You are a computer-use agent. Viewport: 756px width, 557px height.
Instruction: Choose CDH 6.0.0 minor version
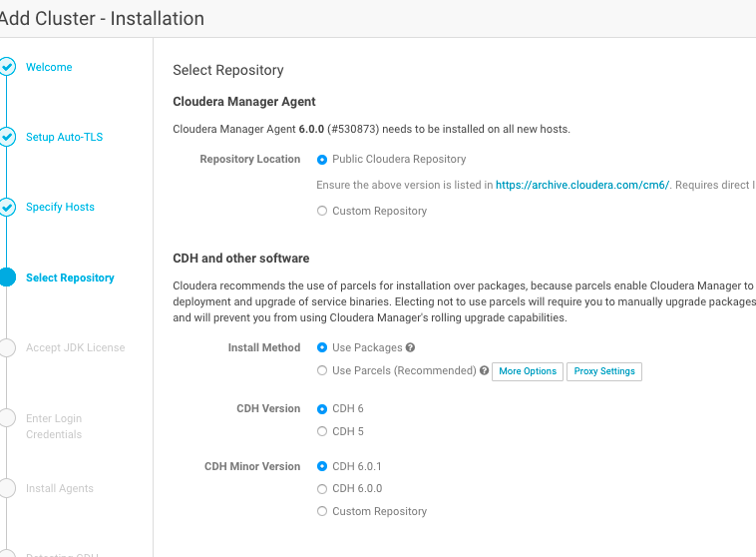pos(322,489)
